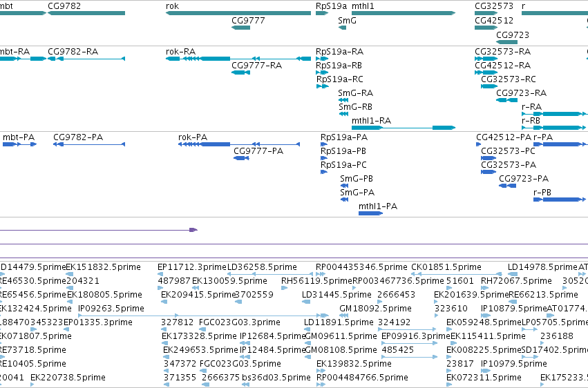Click the IP09263.5prime EST label
The height and width of the screenshot is (388, 588).
[111, 309]
